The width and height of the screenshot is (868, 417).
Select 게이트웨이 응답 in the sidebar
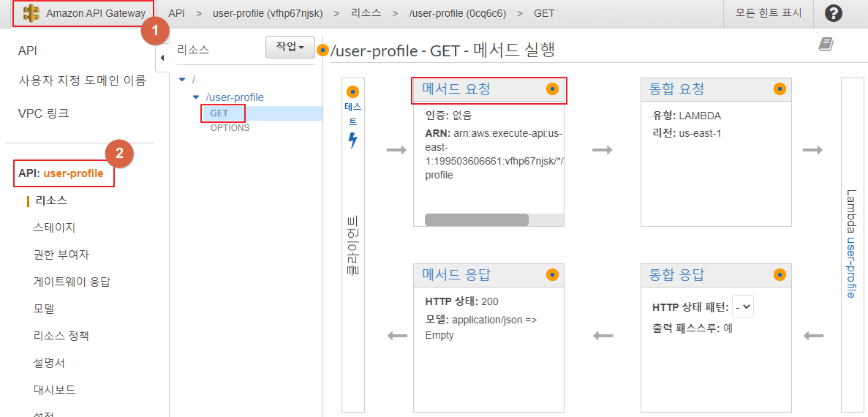tap(72, 282)
